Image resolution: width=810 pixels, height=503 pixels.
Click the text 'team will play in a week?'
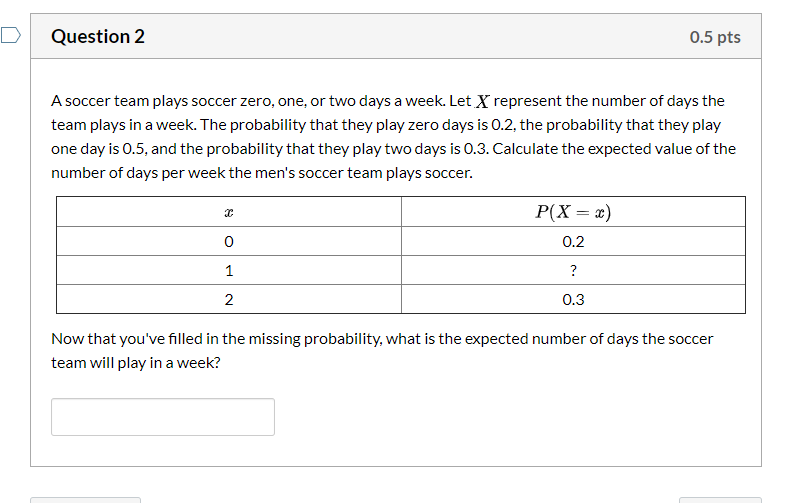point(136,363)
